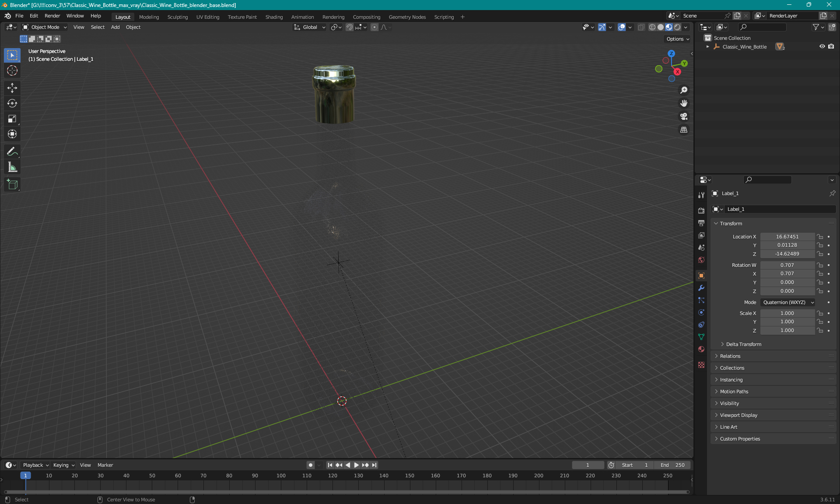840x504 pixels.
Task: Open the Object Mode dropdown
Action: tap(45, 27)
